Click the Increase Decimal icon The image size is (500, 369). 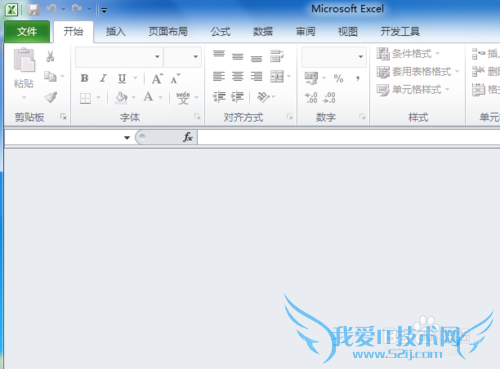pos(311,98)
